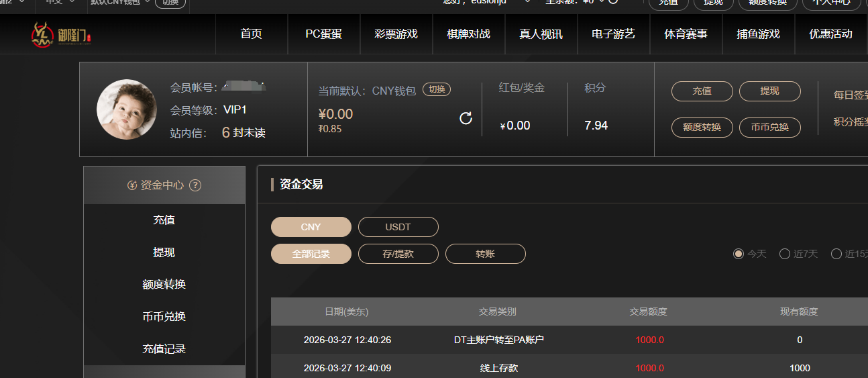Viewport: 868px width, 378px height.
Task: Switch currency filter to USDT
Action: [398, 227]
